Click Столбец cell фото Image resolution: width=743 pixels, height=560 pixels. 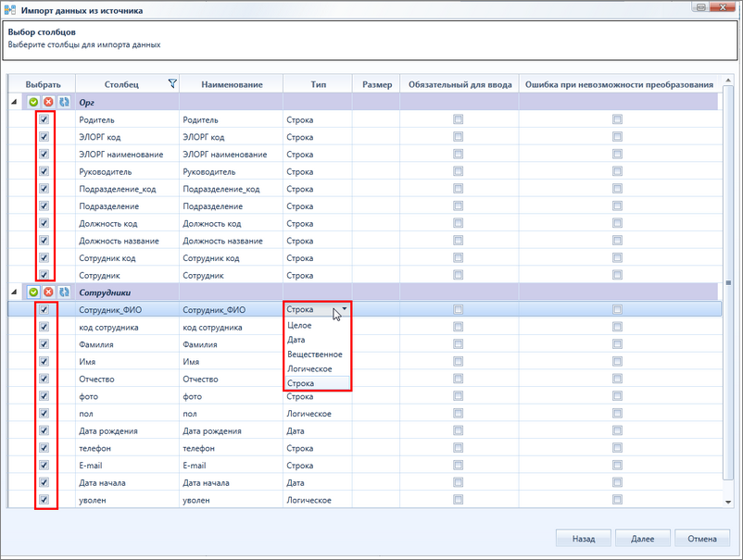[x=127, y=396]
